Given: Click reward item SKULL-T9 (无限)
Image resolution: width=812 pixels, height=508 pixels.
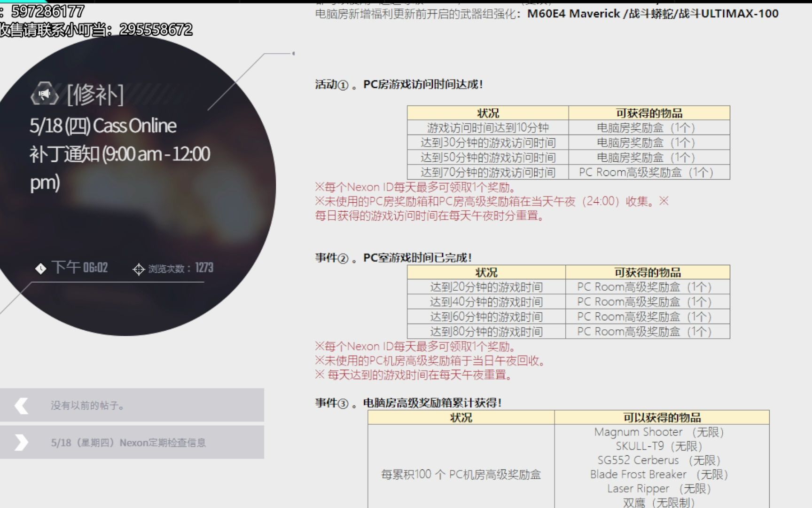Looking at the screenshot, I should (659, 446).
